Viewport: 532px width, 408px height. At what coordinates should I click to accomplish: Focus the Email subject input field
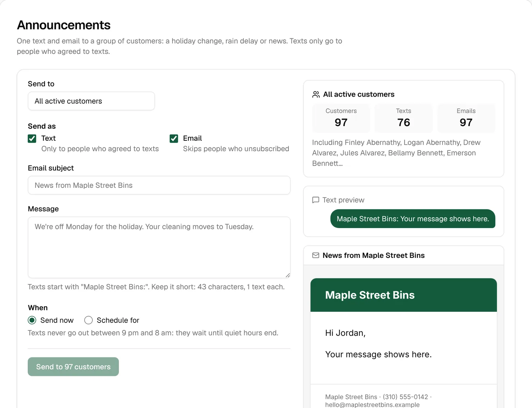click(159, 185)
